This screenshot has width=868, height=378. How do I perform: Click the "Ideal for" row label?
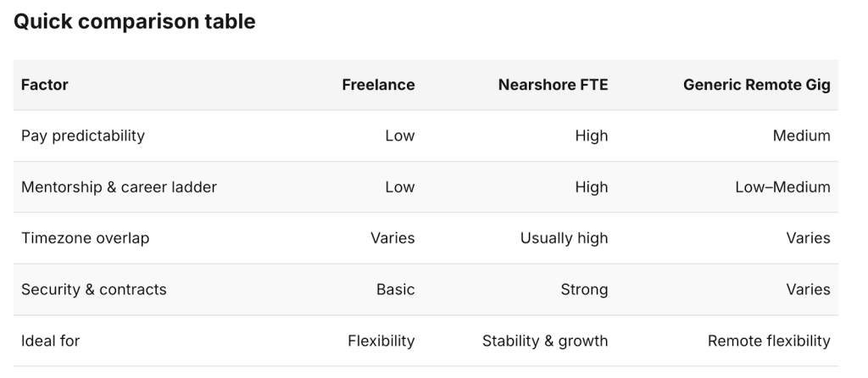50,341
